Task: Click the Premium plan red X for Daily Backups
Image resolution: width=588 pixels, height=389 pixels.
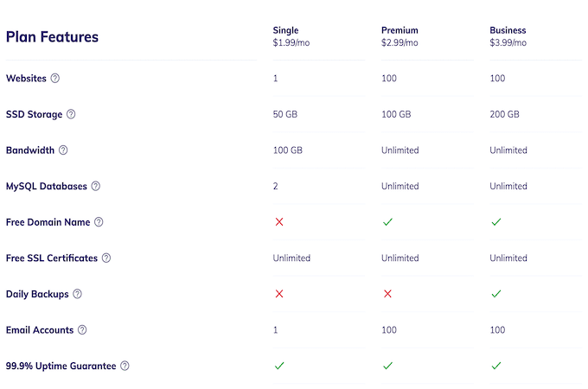Action: click(x=387, y=294)
